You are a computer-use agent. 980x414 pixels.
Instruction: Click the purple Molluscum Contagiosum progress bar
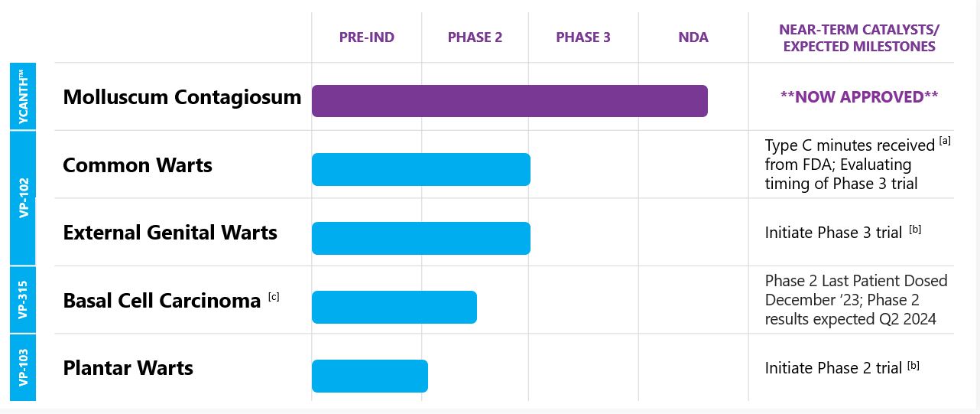tap(509, 101)
